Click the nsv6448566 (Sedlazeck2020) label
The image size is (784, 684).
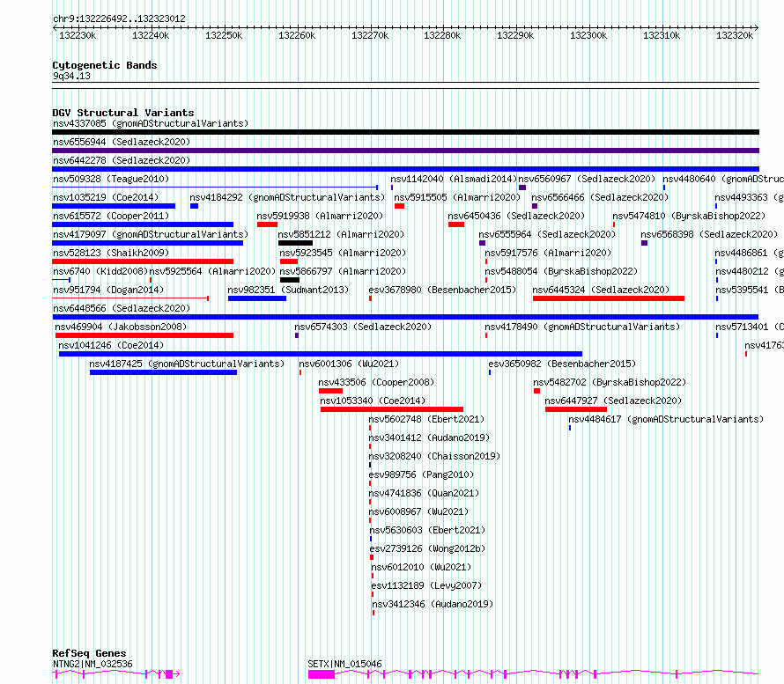coord(122,308)
